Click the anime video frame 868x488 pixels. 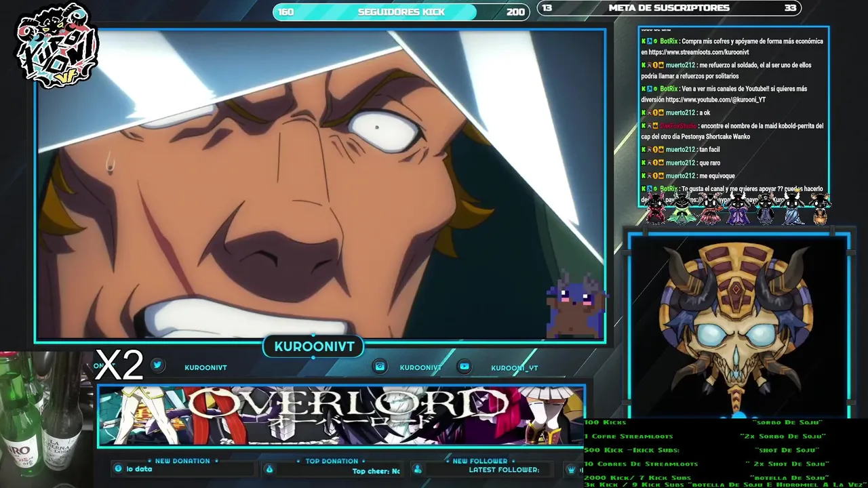click(x=320, y=184)
